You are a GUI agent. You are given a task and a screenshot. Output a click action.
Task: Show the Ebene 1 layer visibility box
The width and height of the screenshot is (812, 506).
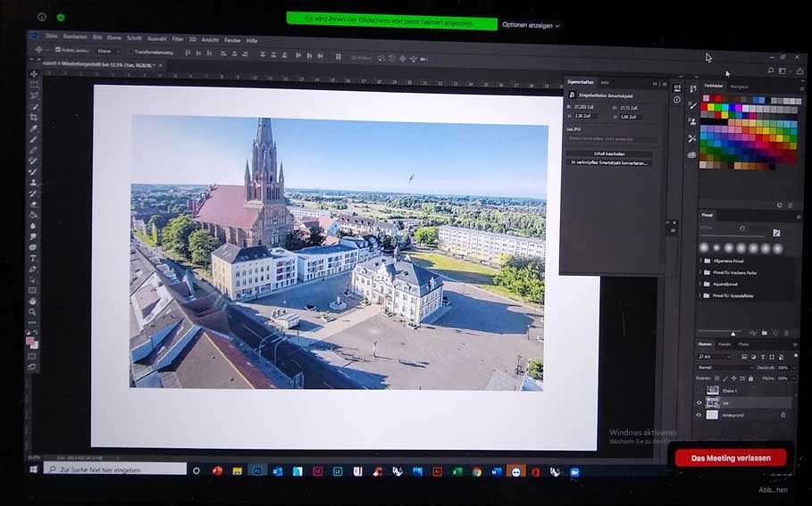click(699, 391)
